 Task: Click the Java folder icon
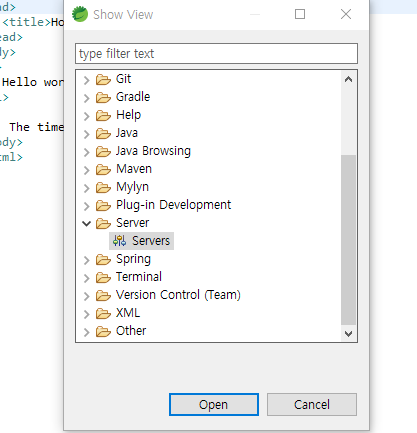point(103,134)
